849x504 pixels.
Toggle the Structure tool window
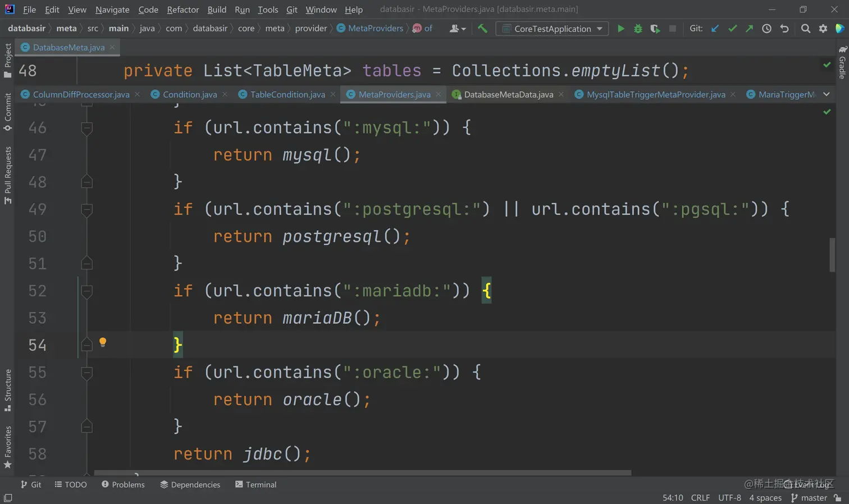(x=8, y=390)
